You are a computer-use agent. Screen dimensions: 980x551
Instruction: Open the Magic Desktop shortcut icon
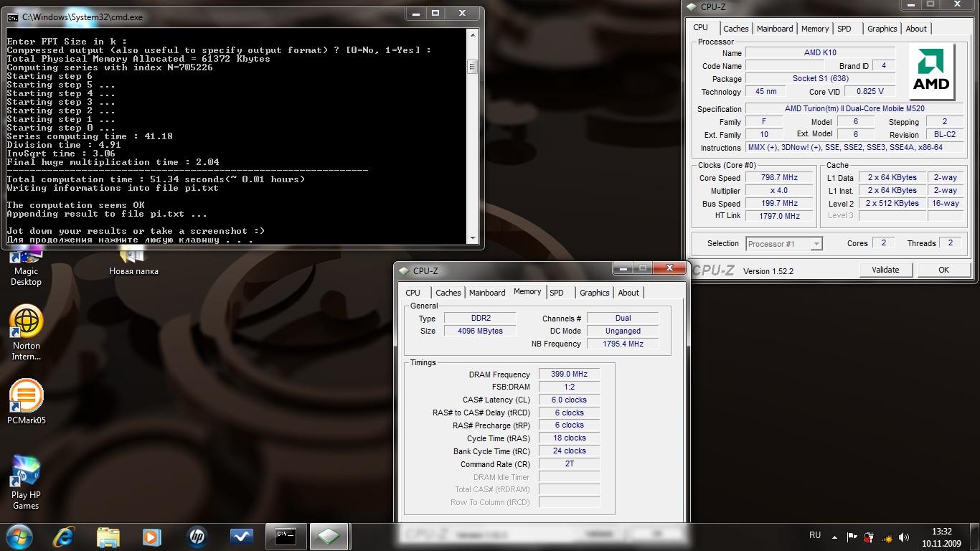pos(26,264)
